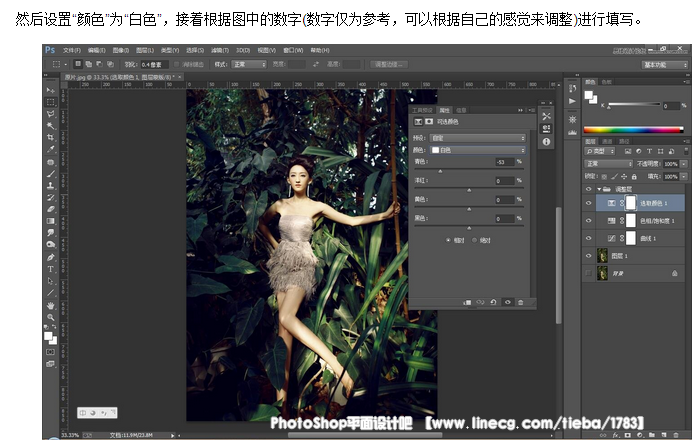Open the opacity 不透明度 slider dropdown

pyautogui.click(x=684, y=164)
